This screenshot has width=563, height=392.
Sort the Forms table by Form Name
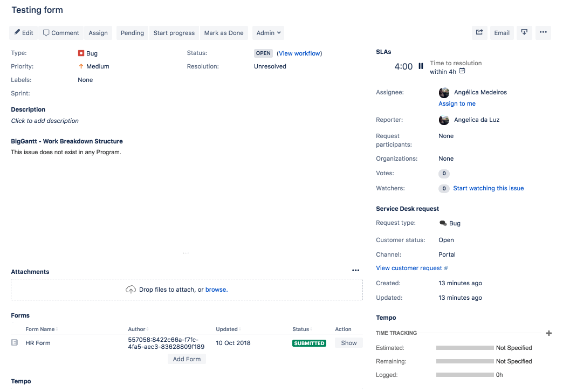pyautogui.click(x=41, y=329)
